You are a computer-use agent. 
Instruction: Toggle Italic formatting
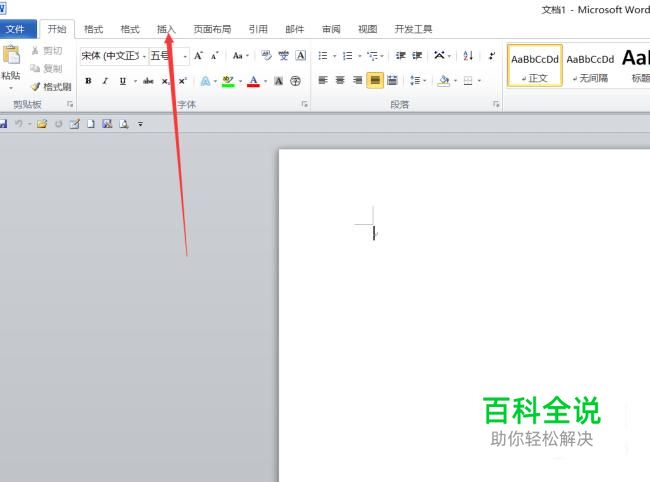click(105, 81)
